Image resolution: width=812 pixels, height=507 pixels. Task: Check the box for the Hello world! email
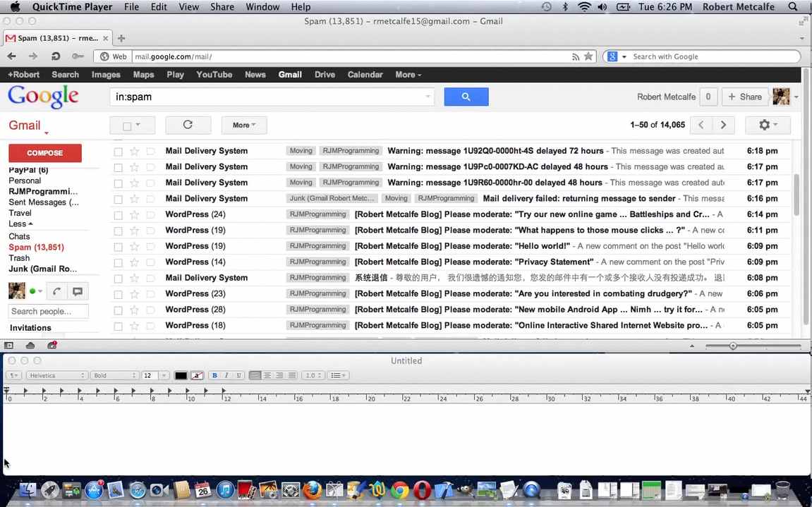pos(118,246)
